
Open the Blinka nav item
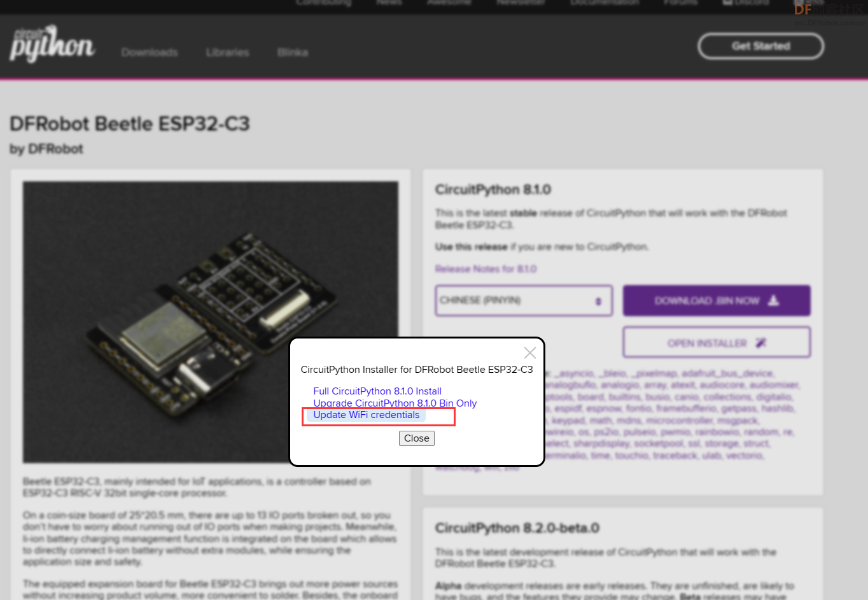click(x=293, y=52)
